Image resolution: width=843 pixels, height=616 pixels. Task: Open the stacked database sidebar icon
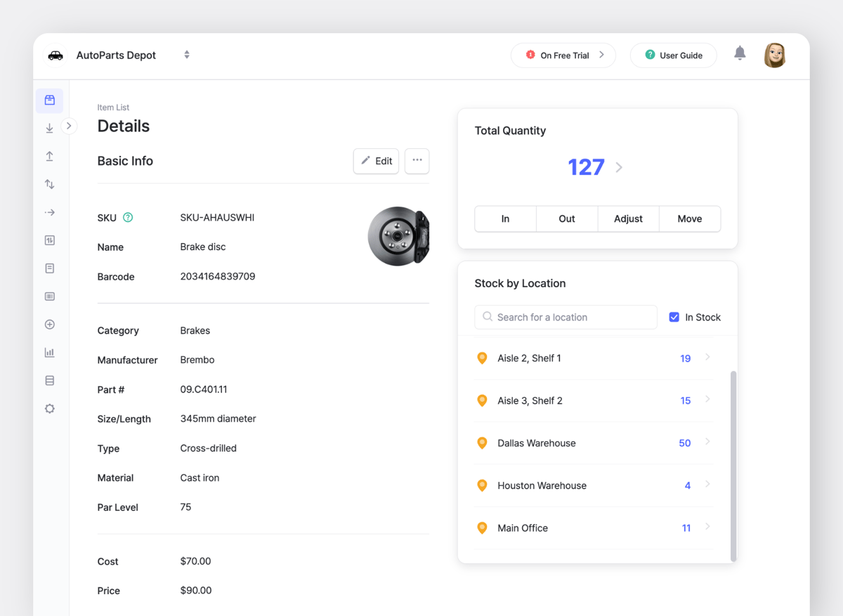49,381
